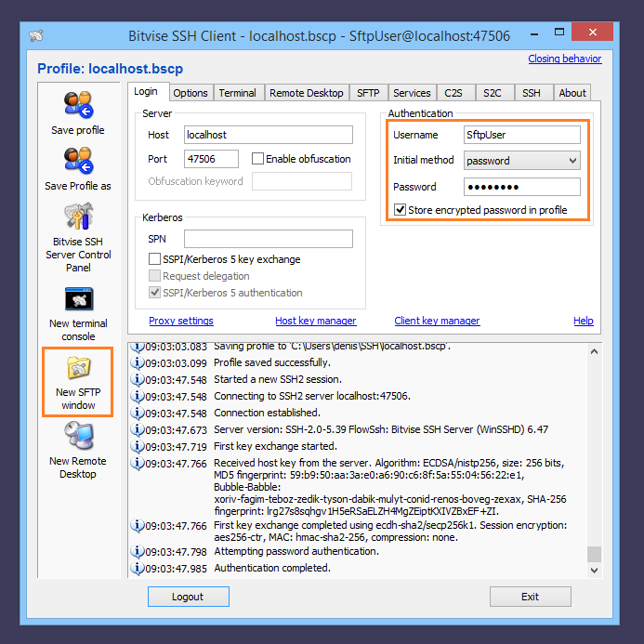This screenshot has height=644, width=644.
Task: Click the Username input field
Action: (522, 135)
